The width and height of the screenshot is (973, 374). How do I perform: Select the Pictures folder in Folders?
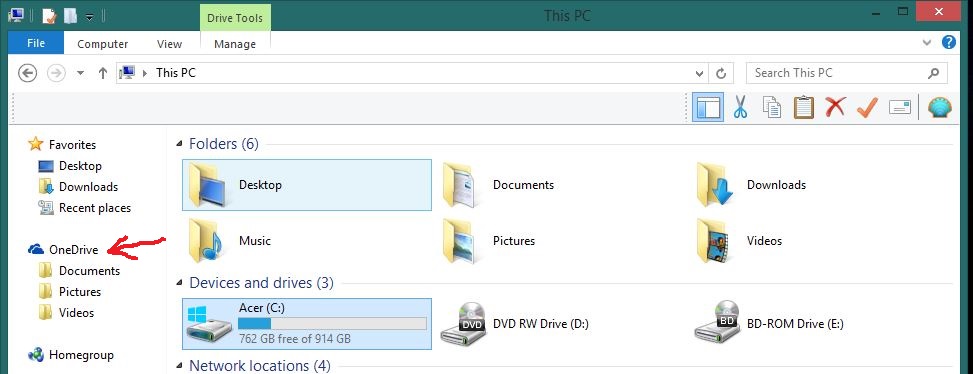click(x=488, y=241)
